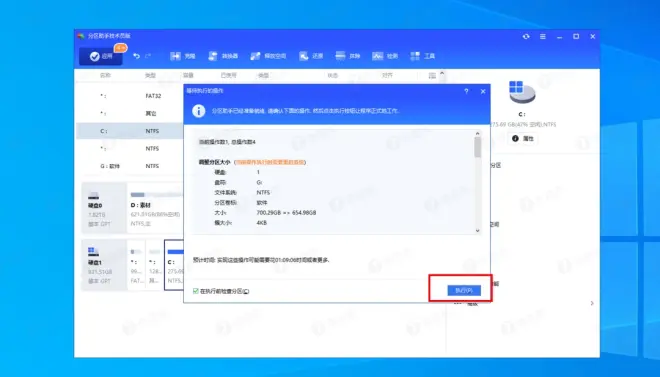Click the dialog scrollbar down arrow
Viewport: 660px width, 377px height.
click(x=477, y=230)
